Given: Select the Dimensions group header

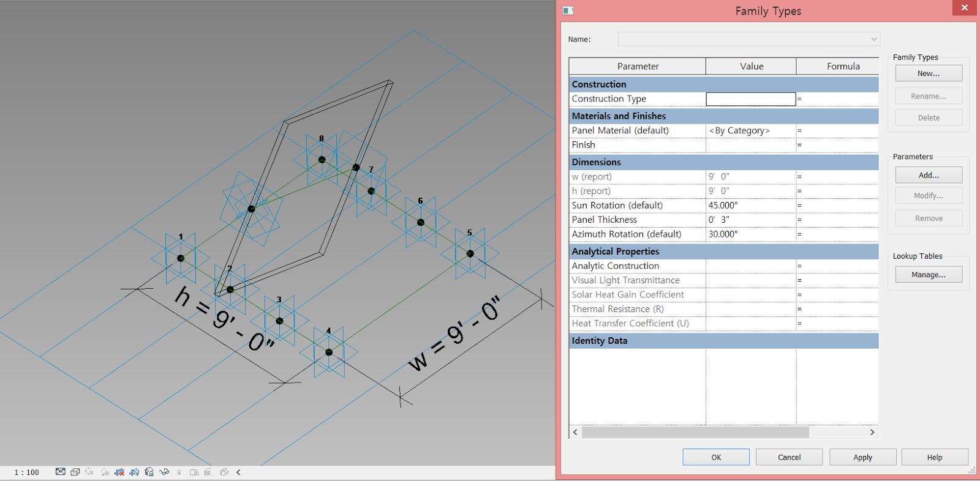Looking at the screenshot, I should 724,162.
